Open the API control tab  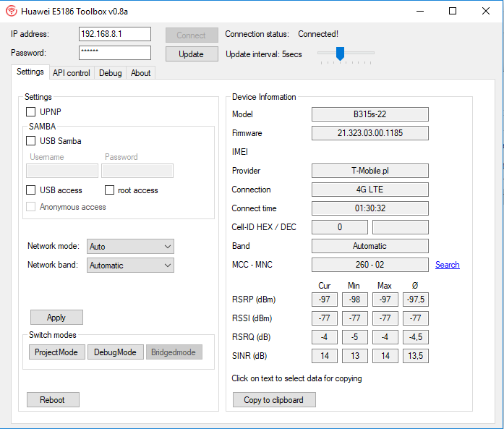click(x=72, y=73)
